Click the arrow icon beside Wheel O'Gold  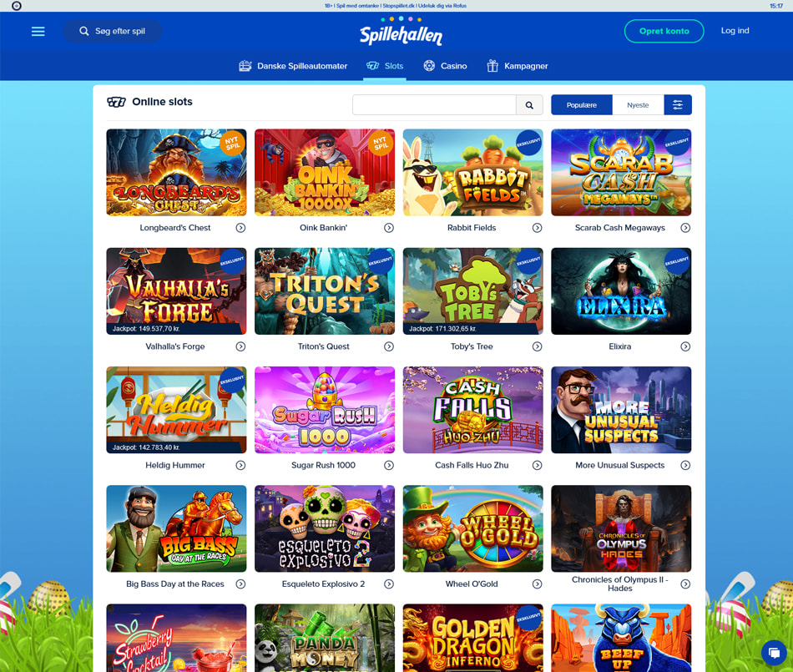tap(537, 584)
